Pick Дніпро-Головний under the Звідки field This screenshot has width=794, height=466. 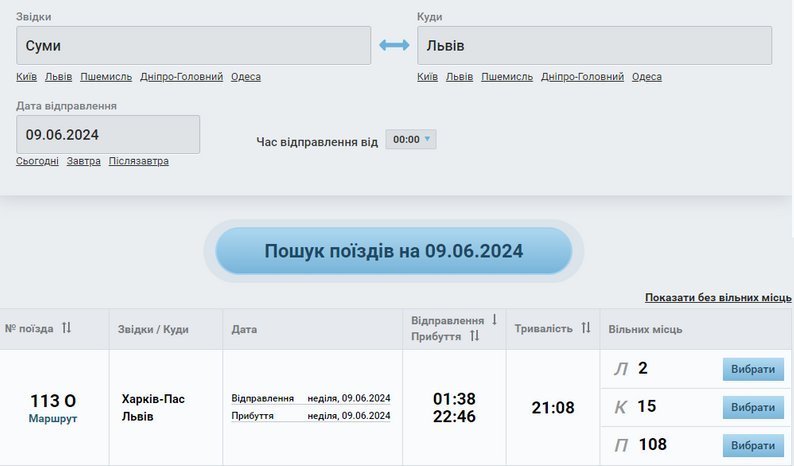[181, 77]
